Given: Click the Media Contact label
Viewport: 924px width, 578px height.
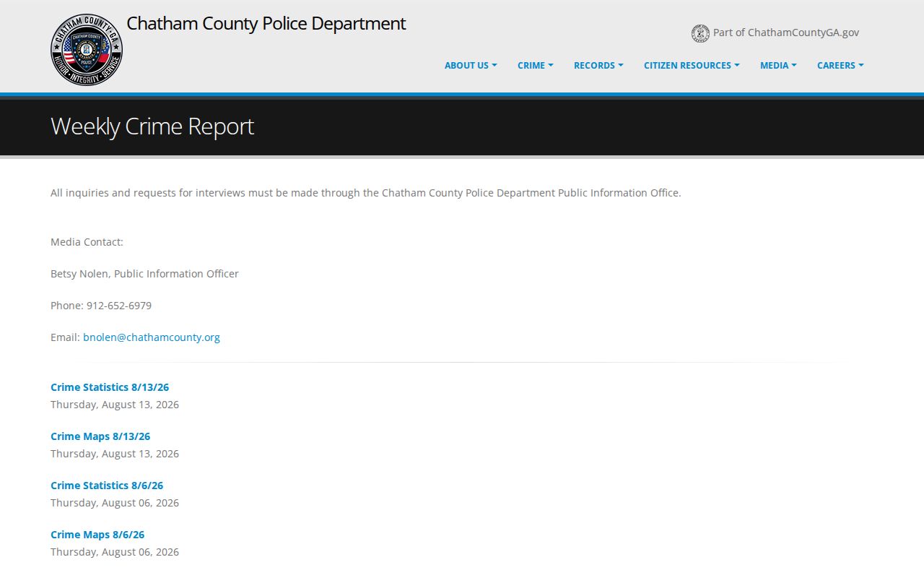Looking at the screenshot, I should [x=87, y=242].
